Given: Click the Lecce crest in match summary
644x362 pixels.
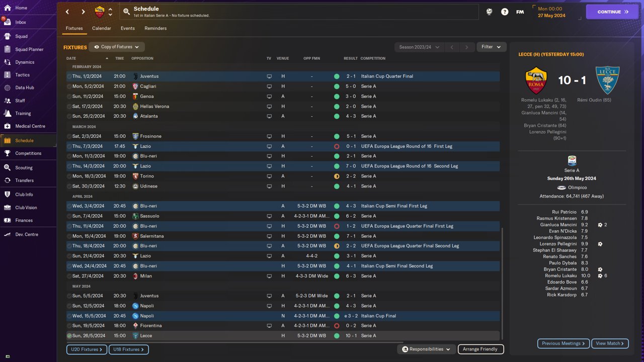Looking at the screenshot, I should coord(607,80).
